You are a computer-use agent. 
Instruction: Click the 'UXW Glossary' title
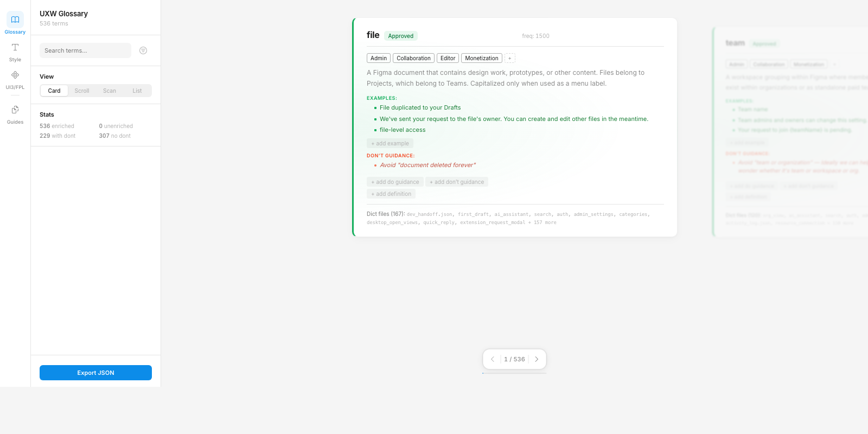[x=63, y=14]
